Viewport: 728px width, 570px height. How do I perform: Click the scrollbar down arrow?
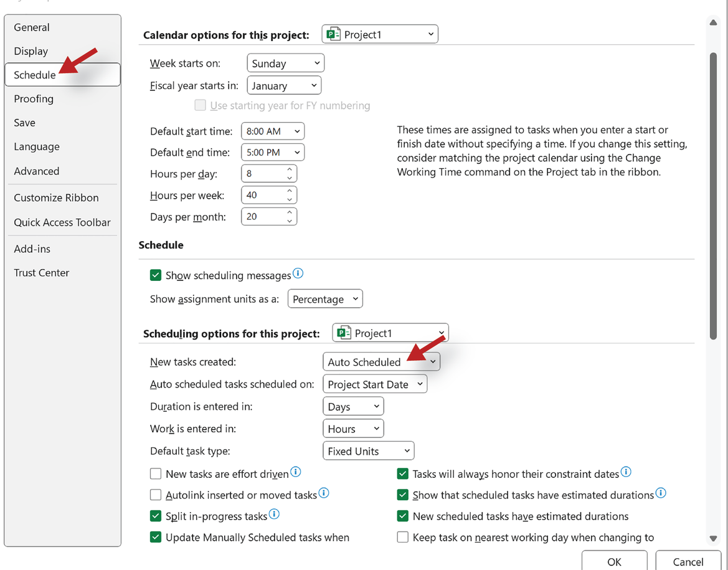click(x=713, y=538)
